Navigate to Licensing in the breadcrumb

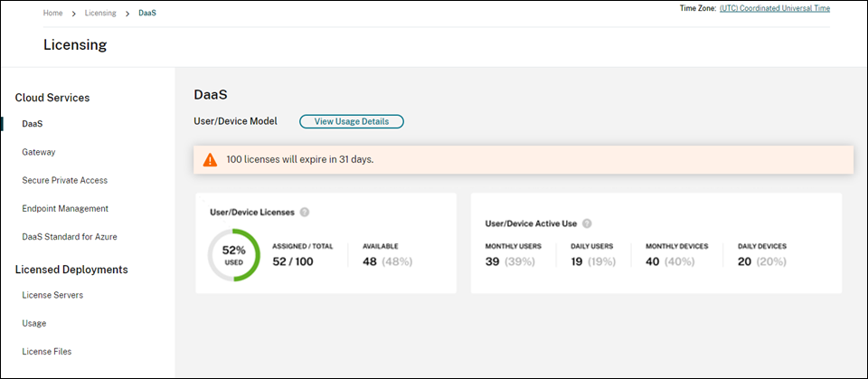[99, 14]
